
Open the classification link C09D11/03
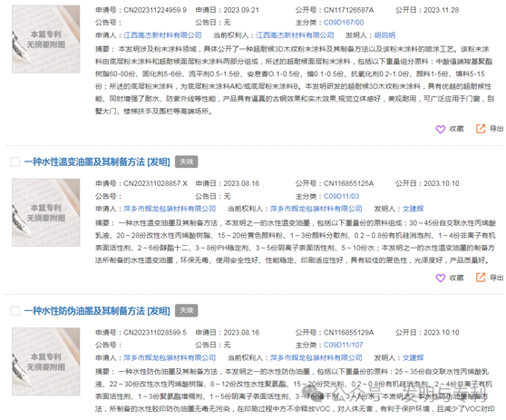342,196
